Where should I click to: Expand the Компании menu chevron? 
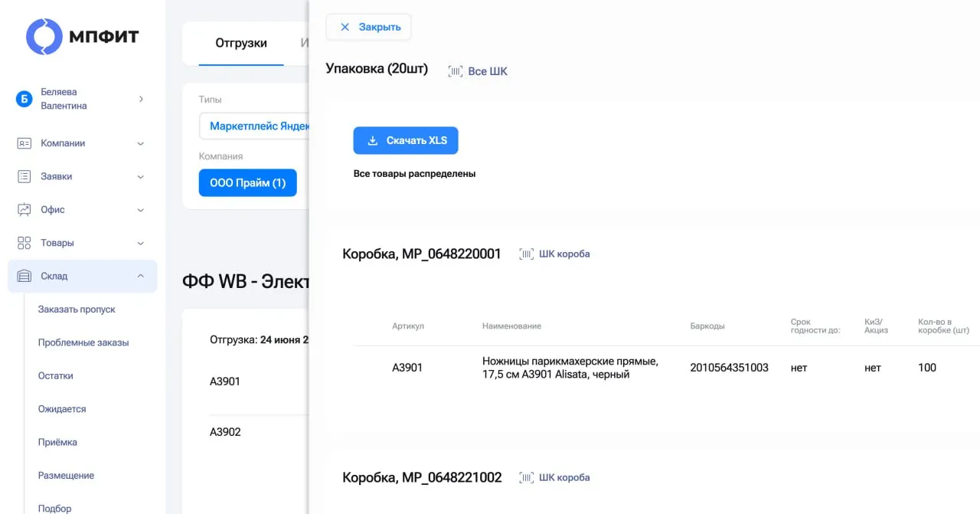(140, 143)
